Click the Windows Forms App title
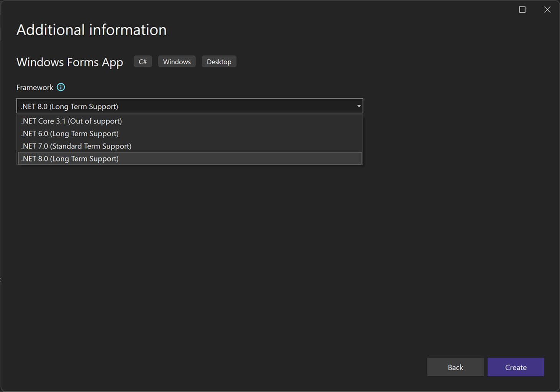560x392 pixels. tap(69, 62)
